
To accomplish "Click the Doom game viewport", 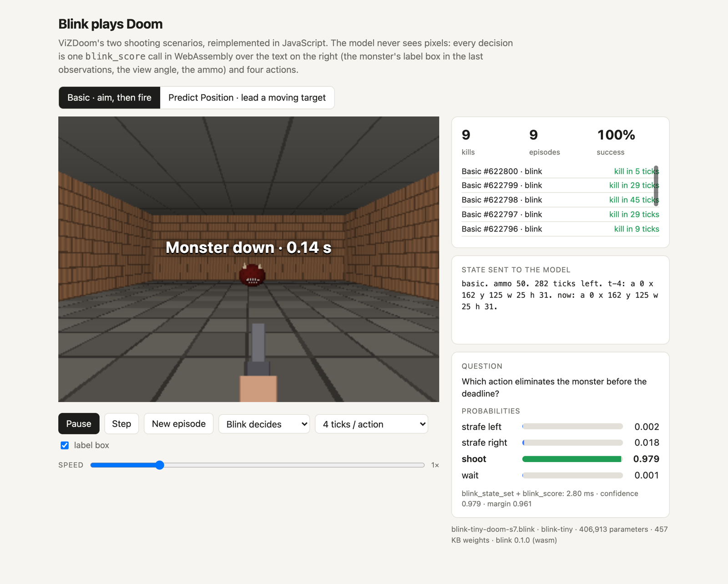I will [x=248, y=259].
